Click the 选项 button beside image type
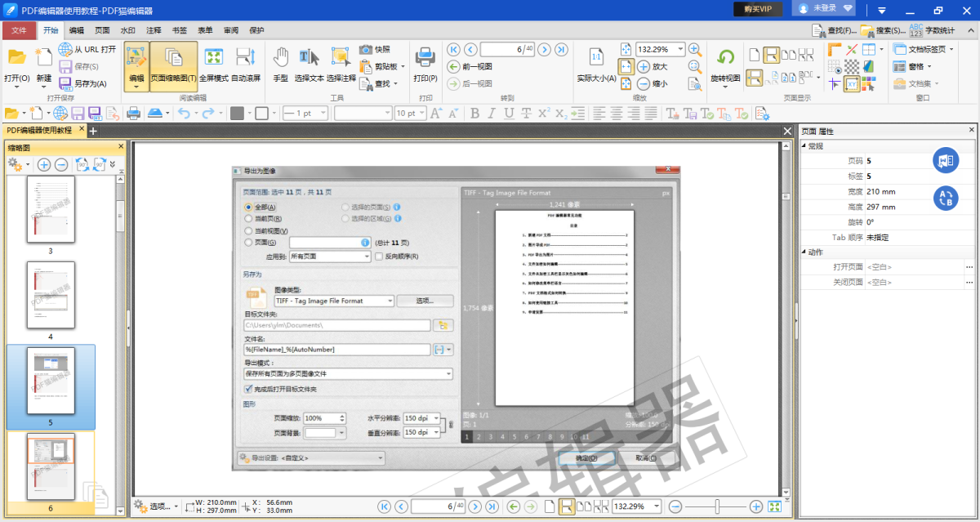The image size is (980, 522). (x=425, y=300)
